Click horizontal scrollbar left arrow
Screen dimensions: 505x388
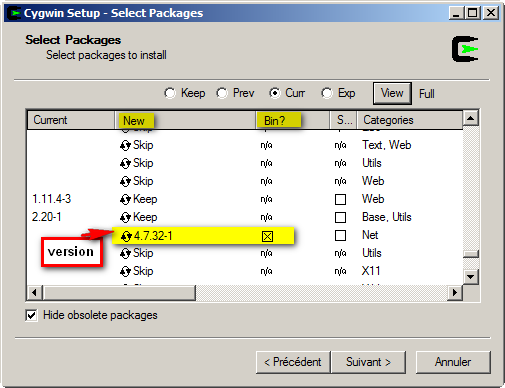[x=34, y=293]
